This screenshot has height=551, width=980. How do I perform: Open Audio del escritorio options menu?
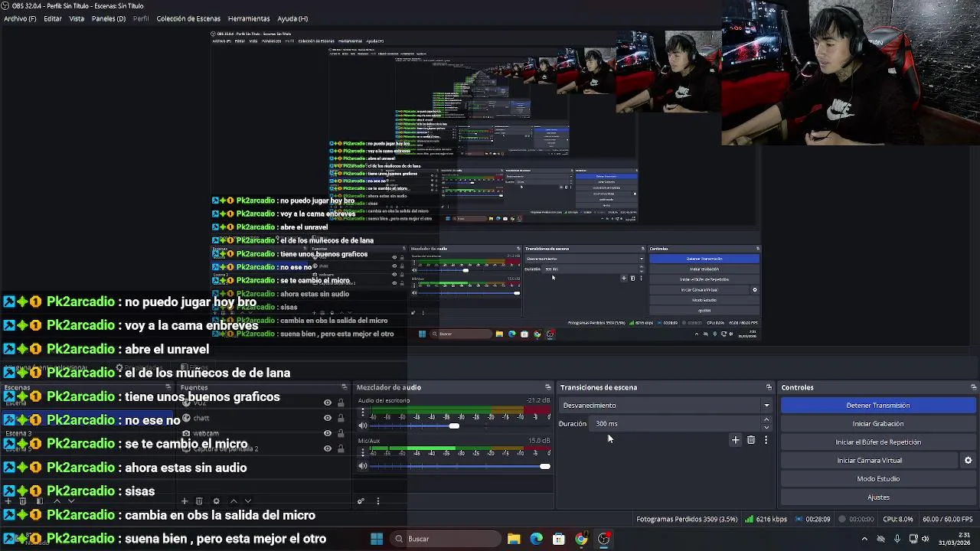pyautogui.click(x=363, y=413)
